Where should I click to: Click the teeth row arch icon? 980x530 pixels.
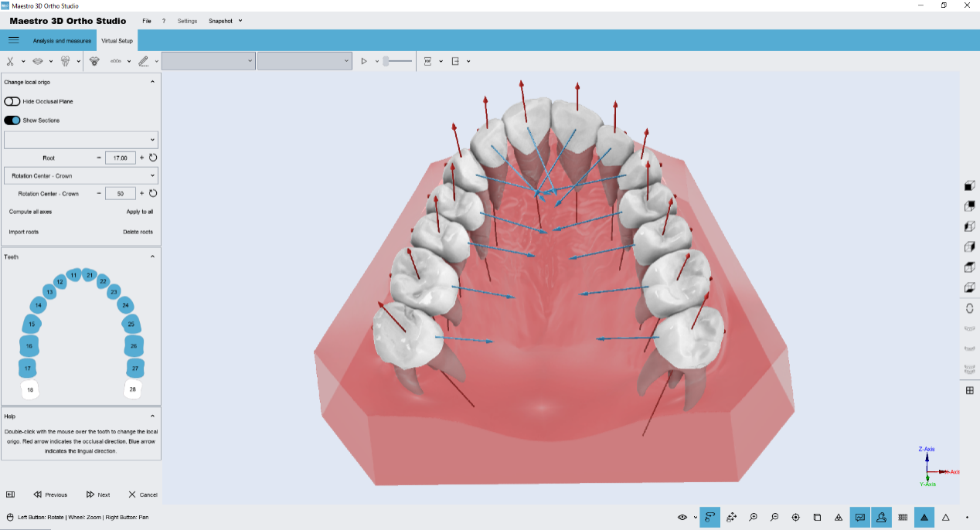(x=117, y=61)
